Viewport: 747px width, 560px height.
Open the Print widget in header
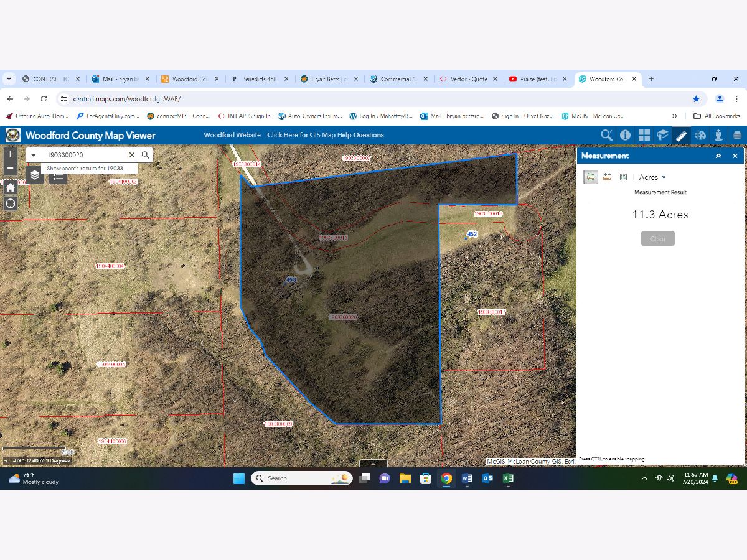[737, 135]
